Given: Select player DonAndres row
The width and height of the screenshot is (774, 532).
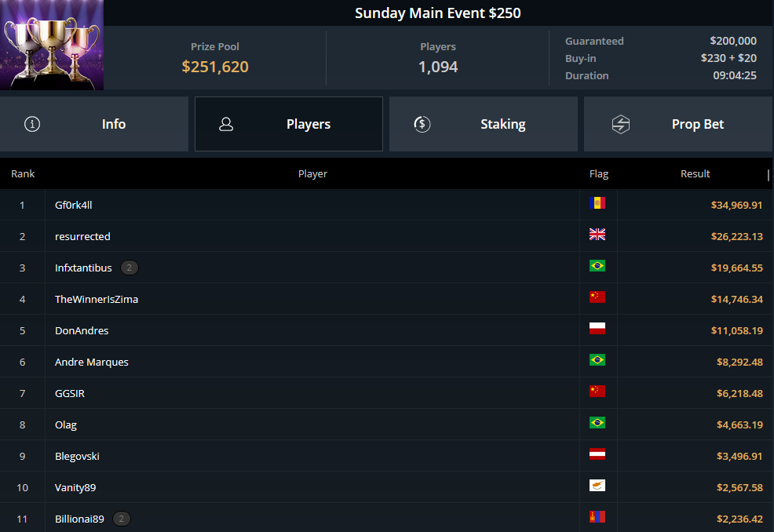Looking at the screenshot, I should coord(386,330).
